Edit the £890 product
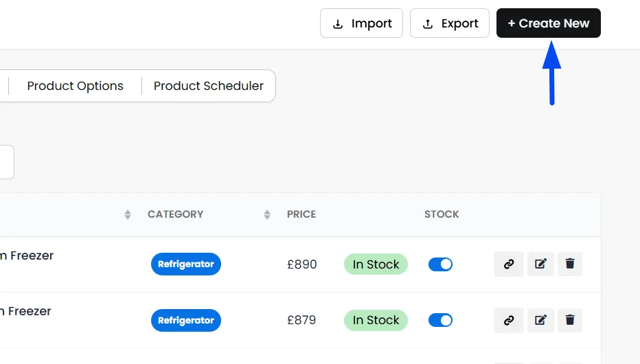This screenshot has width=640, height=364. tap(540, 264)
